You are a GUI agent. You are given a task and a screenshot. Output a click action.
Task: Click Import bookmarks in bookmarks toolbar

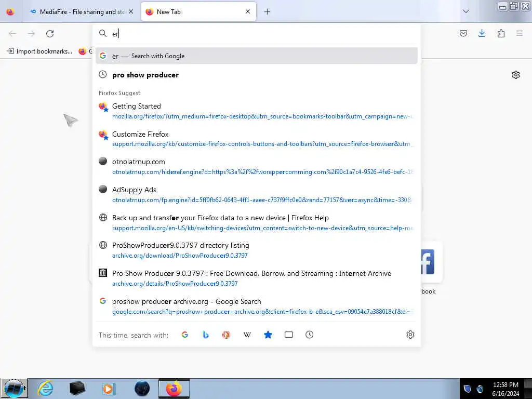tap(39, 51)
